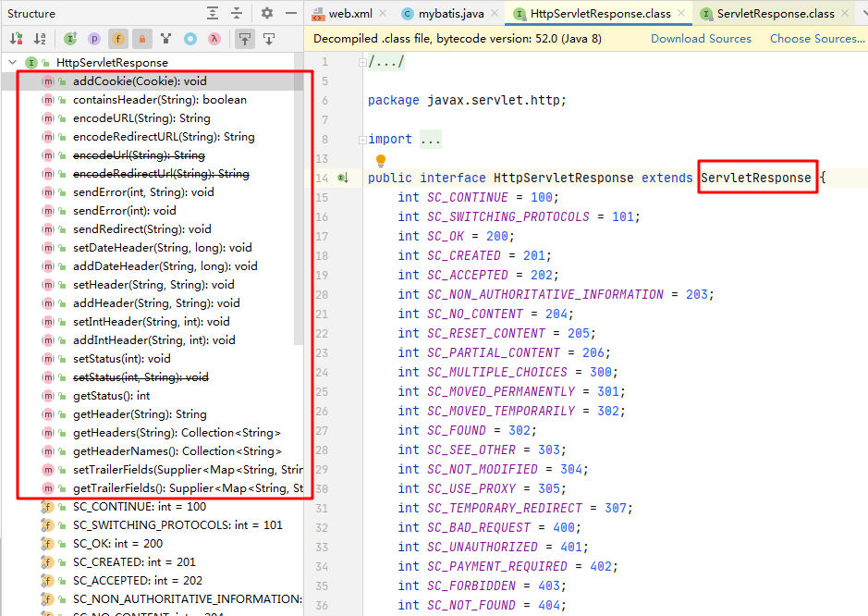Close the web.xml tab

click(383, 13)
